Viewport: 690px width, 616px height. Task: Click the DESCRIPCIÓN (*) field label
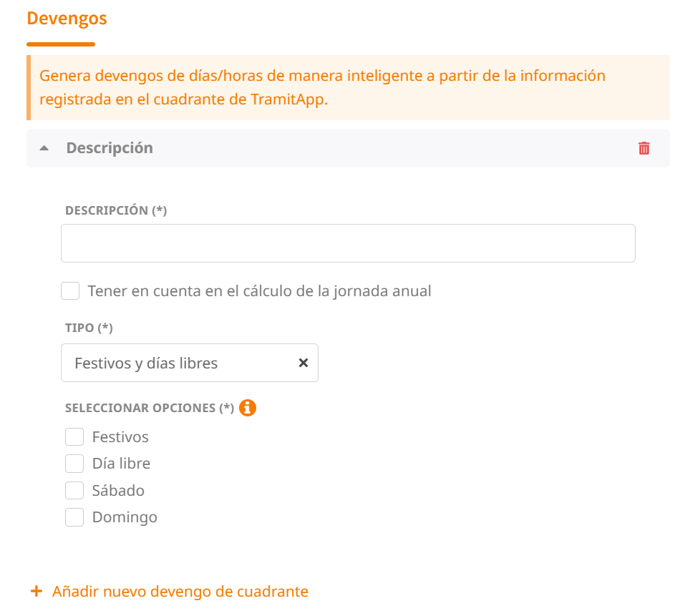116,210
